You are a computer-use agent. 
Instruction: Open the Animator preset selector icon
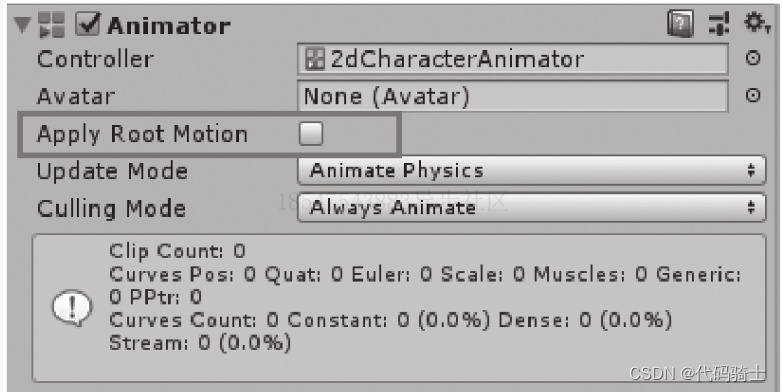coord(719,24)
